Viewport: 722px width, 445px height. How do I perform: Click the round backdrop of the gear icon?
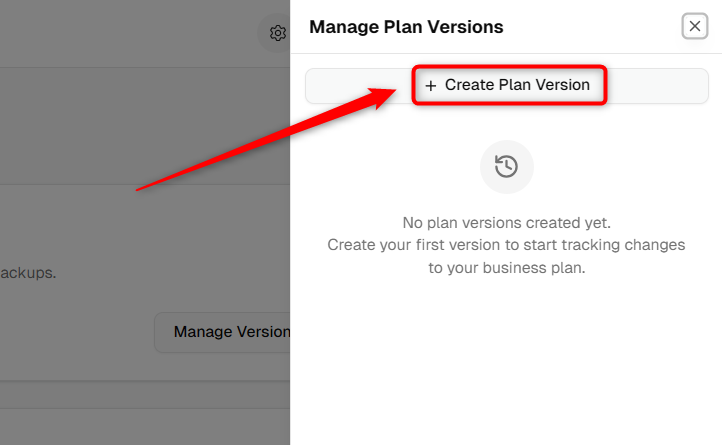point(274,33)
